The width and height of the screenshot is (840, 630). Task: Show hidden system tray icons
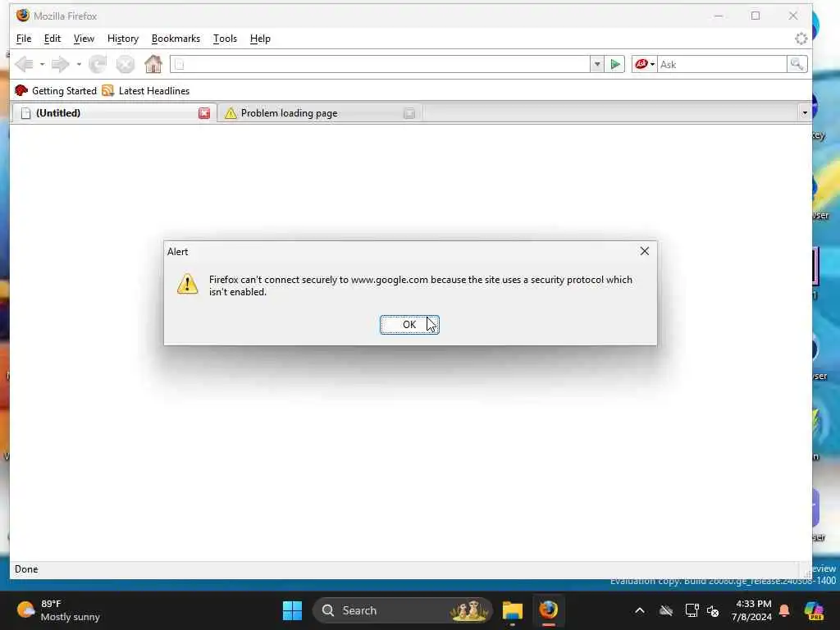(x=640, y=610)
